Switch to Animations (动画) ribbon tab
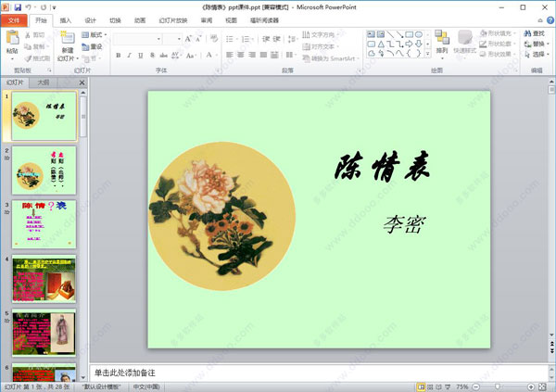556x392 pixels. [140, 20]
